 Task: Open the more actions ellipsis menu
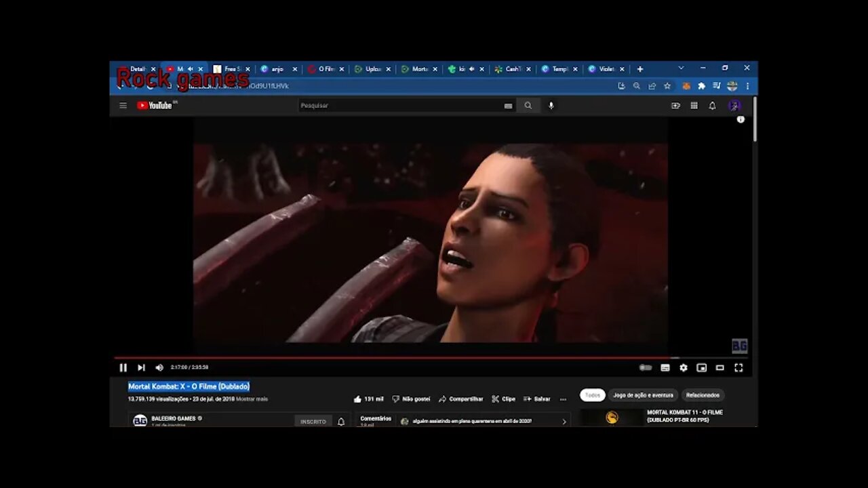coord(563,399)
